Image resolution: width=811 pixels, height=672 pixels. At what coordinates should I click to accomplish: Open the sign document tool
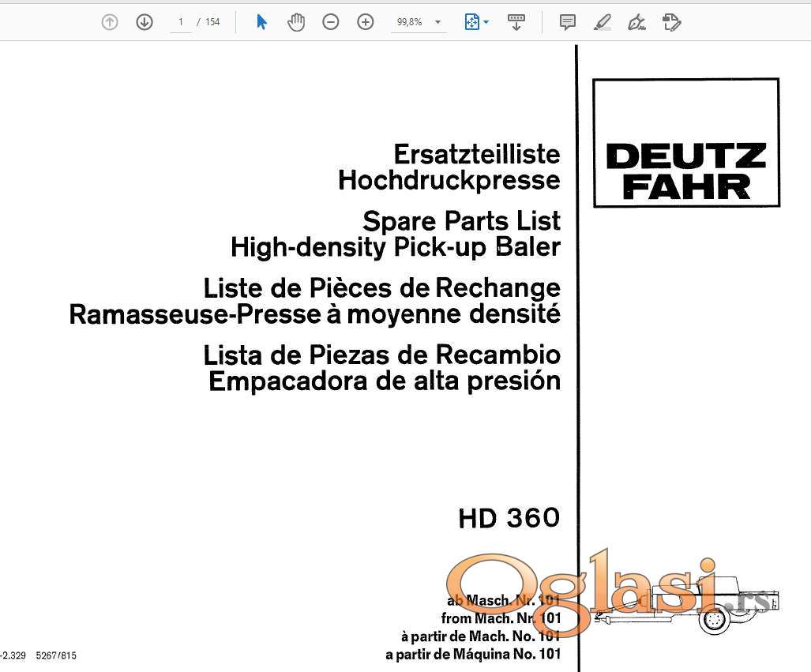[636, 22]
